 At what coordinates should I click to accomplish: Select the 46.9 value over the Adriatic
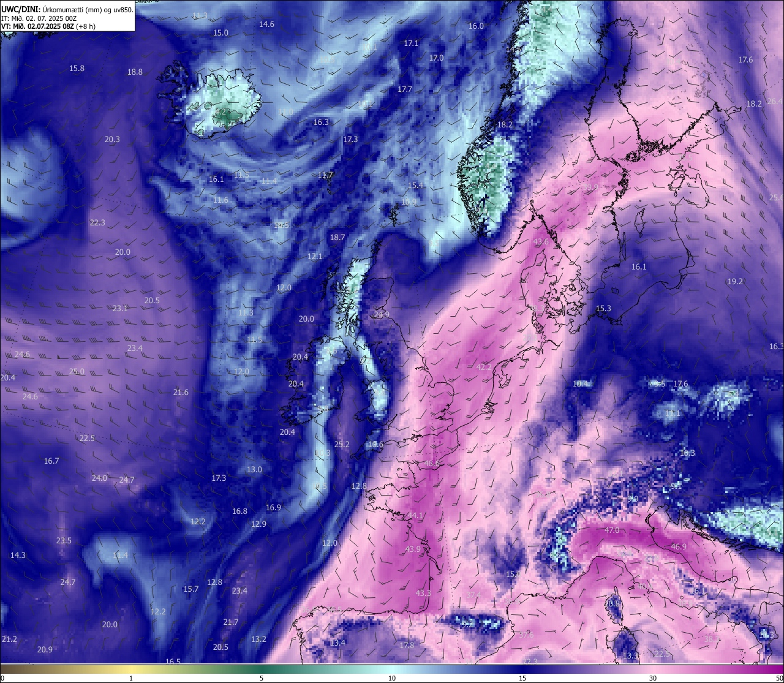[679, 547]
